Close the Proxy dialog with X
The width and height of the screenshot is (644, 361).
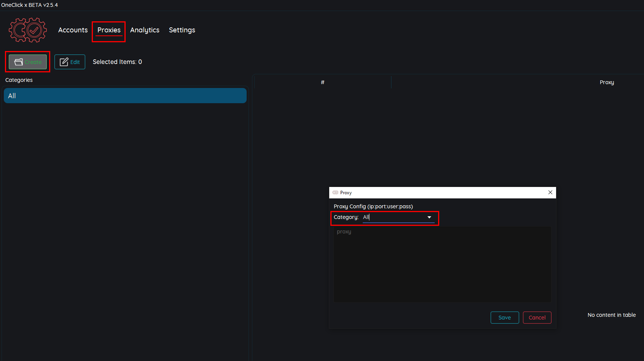pos(550,193)
